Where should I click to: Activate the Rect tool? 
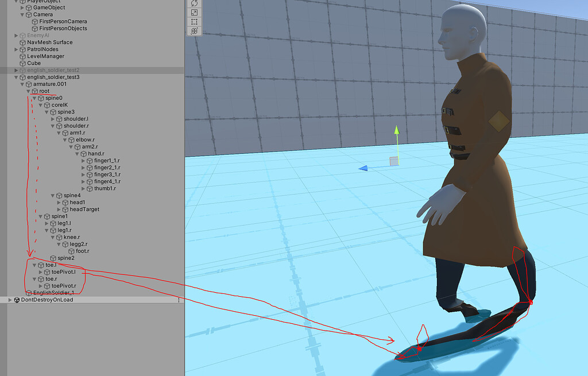[x=194, y=22]
